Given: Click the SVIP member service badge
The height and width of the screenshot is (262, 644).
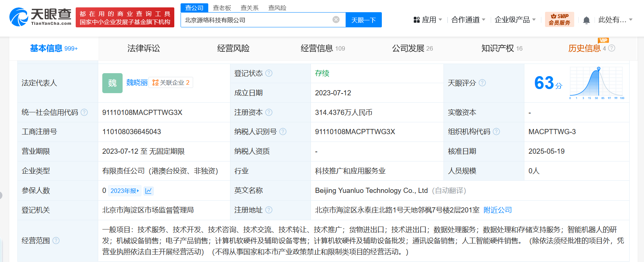Looking at the screenshot, I should (x=559, y=20).
